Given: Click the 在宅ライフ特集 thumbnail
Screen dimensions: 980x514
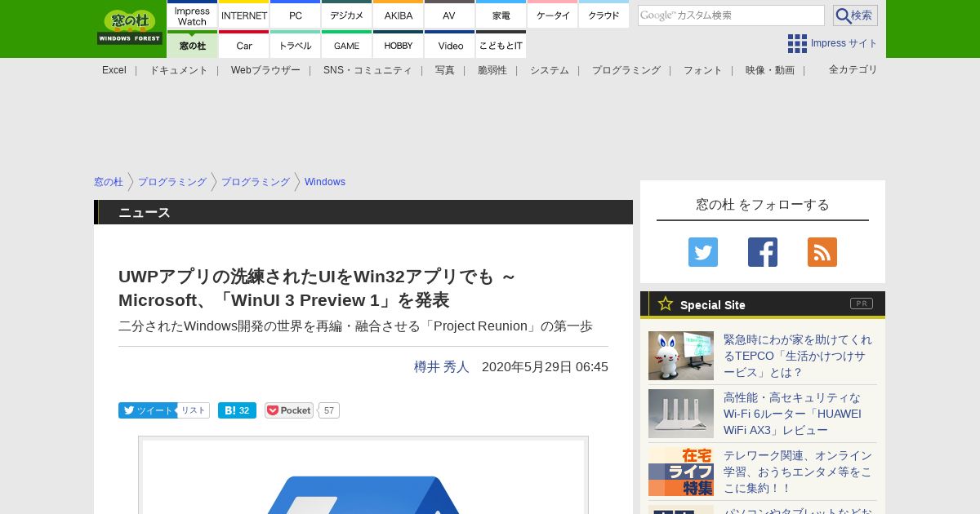Looking at the screenshot, I should 681,472.
